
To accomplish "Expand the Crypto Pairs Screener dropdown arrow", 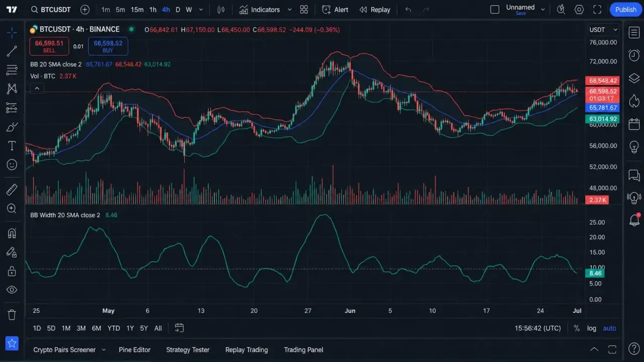I will [x=104, y=349].
